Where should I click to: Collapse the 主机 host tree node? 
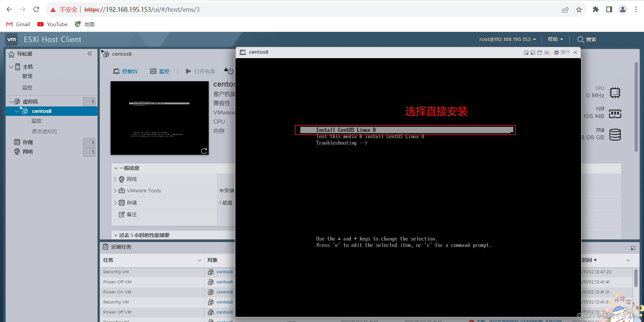11,67
